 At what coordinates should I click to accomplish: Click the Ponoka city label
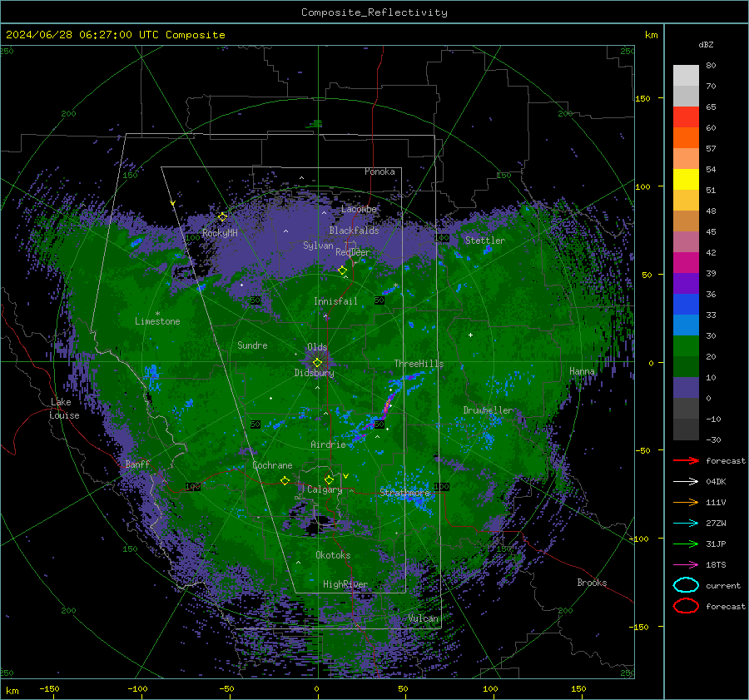pyautogui.click(x=379, y=171)
